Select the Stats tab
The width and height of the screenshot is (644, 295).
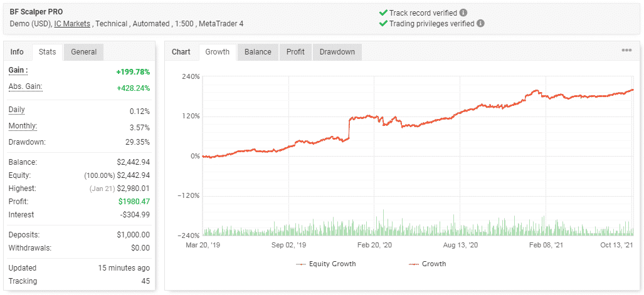click(x=47, y=52)
